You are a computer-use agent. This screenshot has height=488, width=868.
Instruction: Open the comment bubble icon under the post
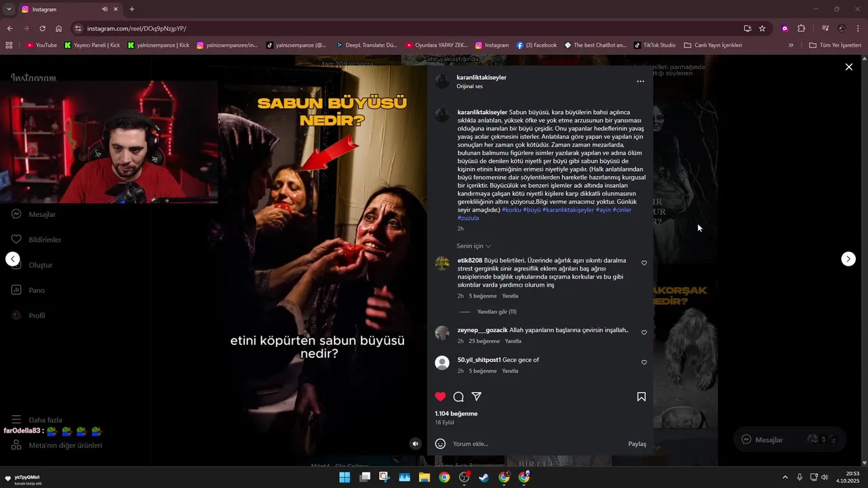click(x=458, y=396)
